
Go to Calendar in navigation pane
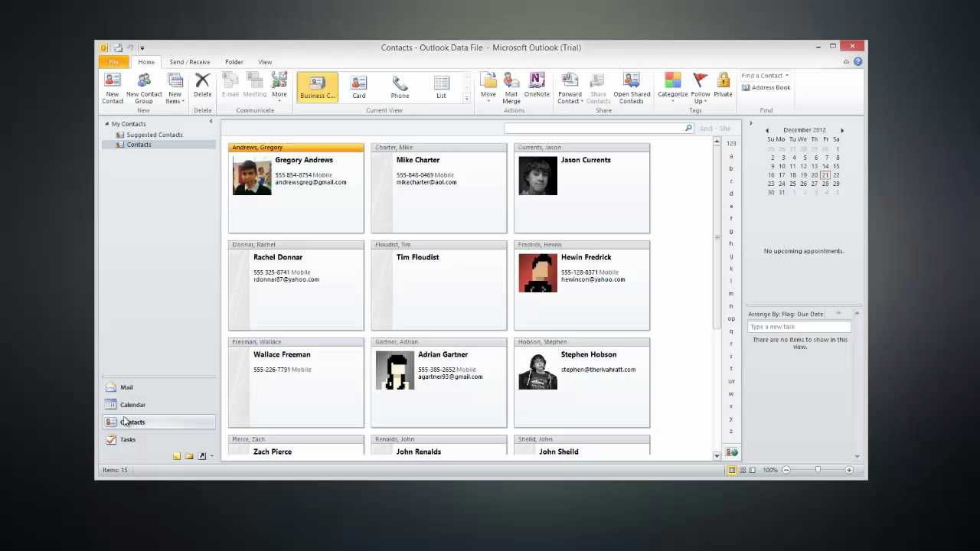158,405
